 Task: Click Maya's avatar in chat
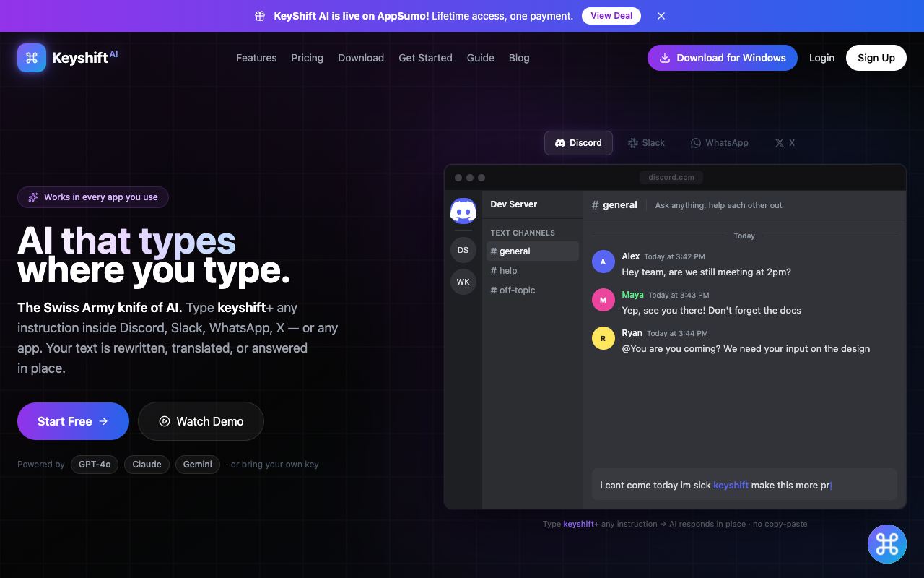pos(603,300)
